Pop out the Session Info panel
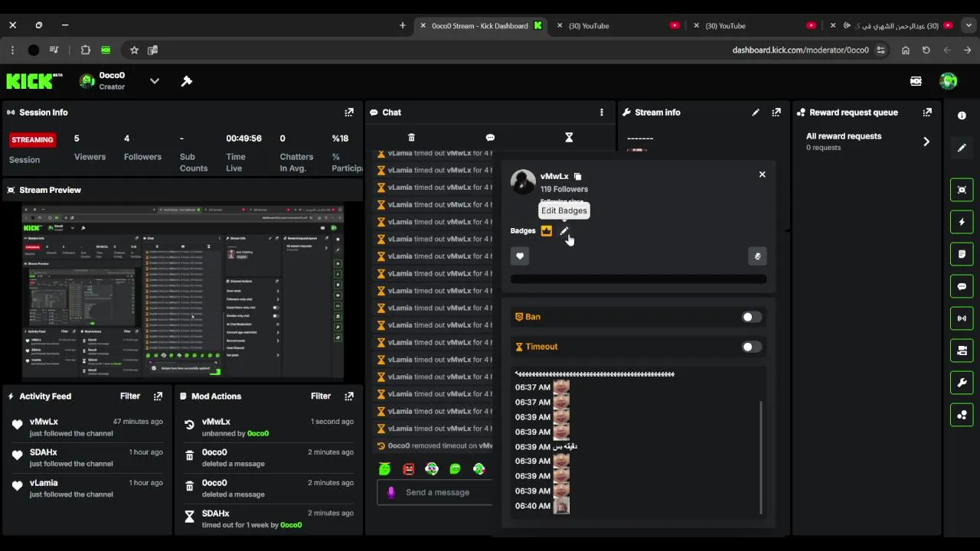Screen dimensions: 980x551 349,112
